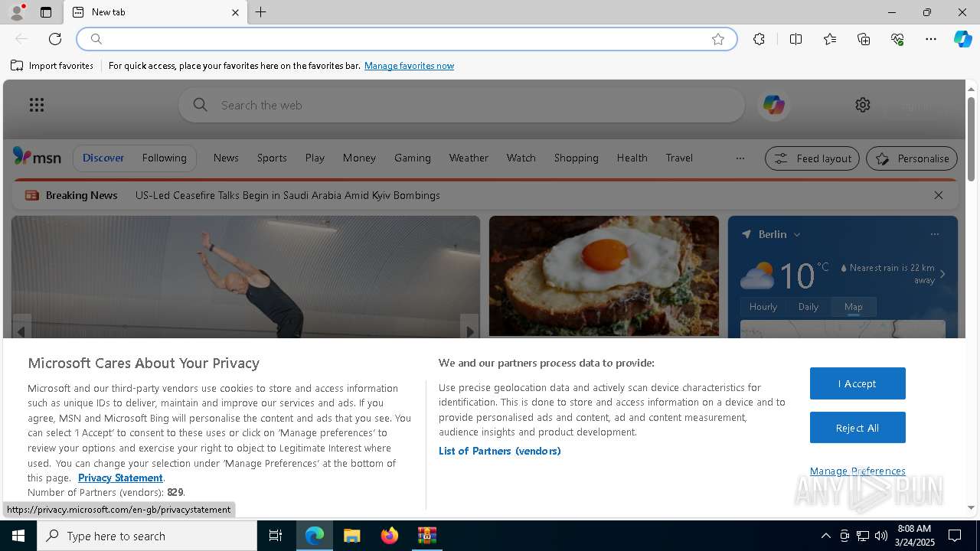
Task: Open the Privacy Statement link
Action: (120, 478)
